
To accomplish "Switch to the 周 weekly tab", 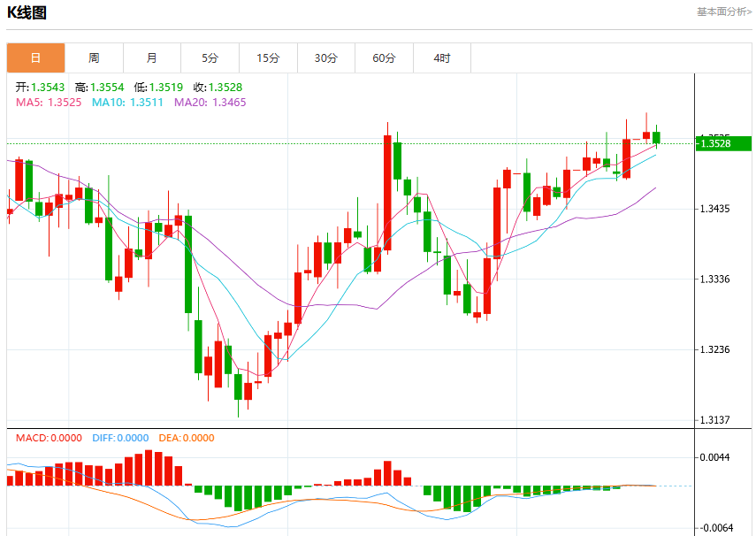I will click(x=94, y=57).
